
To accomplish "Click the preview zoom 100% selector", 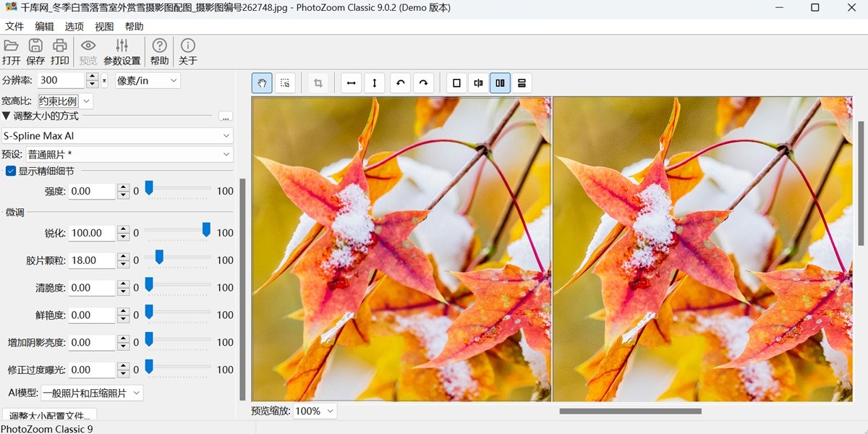I will point(314,411).
